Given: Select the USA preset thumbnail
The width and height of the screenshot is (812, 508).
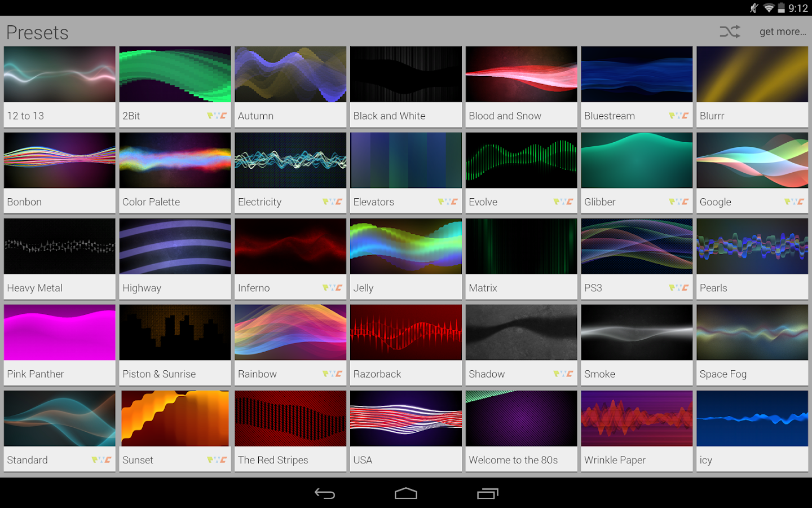Looking at the screenshot, I should pyautogui.click(x=405, y=419).
